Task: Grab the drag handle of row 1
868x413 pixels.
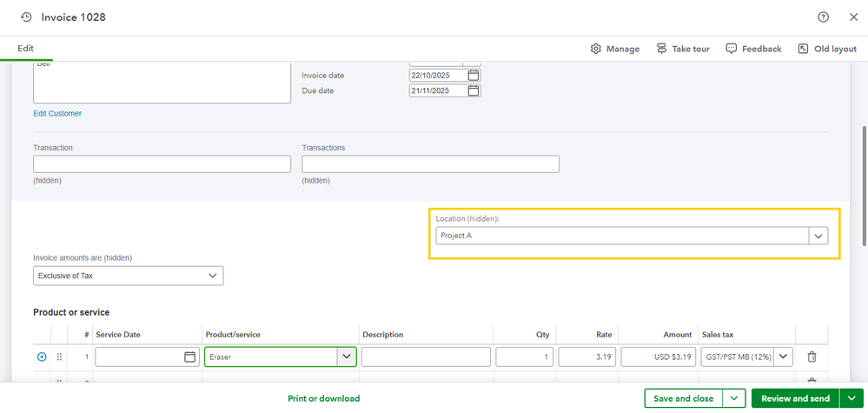Action: (x=59, y=357)
